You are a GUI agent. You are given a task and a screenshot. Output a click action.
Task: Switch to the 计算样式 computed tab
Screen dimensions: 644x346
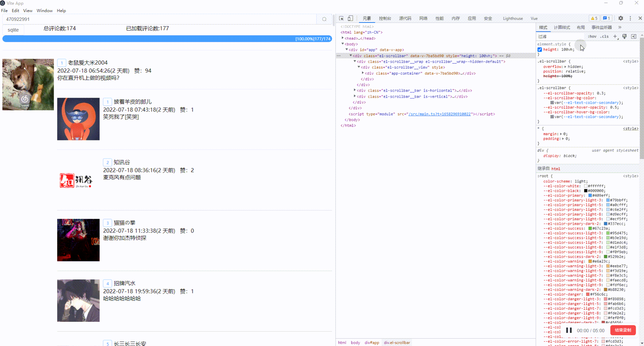click(562, 28)
